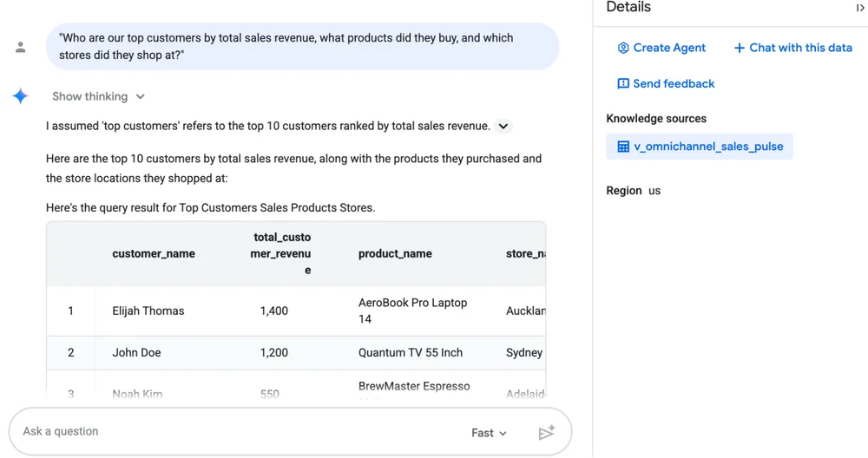This screenshot has width=868, height=458.
Task: Click the 550 revenue value
Action: pyautogui.click(x=270, y=394)
